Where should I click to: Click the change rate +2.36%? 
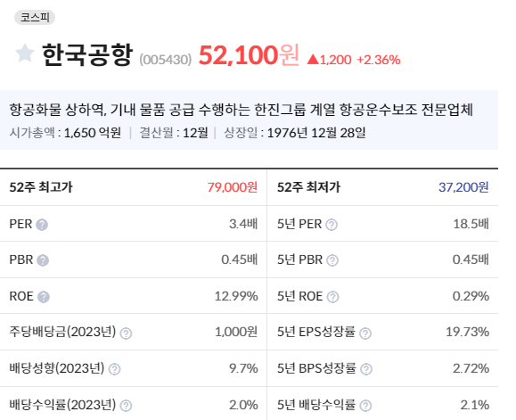tap(379, 60)
